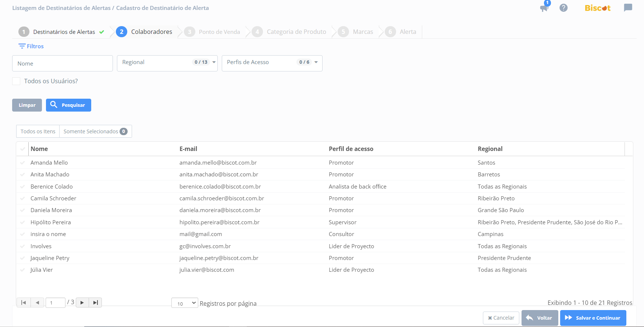The height and width of the screenshot is (327, 644).
Task: Click Supervisor profile cell
Action: pyautogui.click(x=342, y=222)
